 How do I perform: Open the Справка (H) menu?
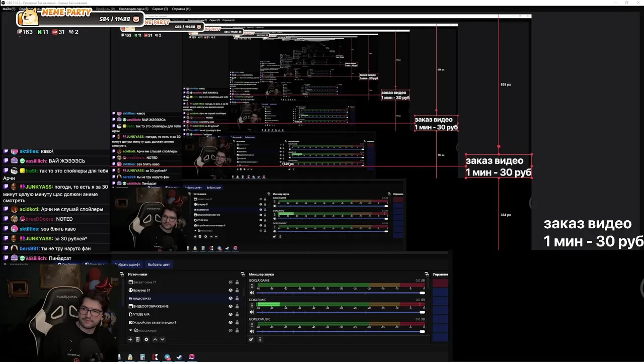[x=181, y=9]
